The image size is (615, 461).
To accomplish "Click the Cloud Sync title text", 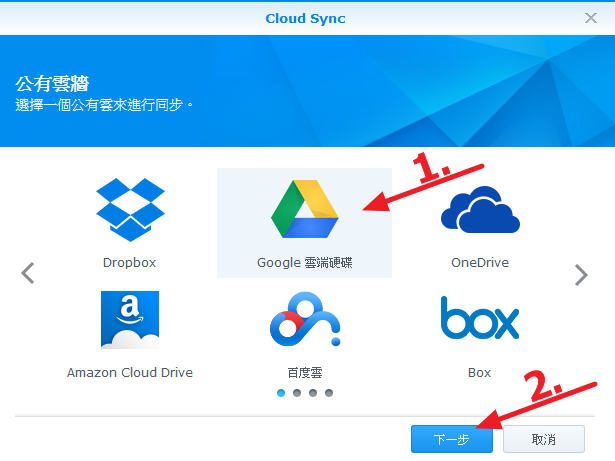I will coord(306,18).
